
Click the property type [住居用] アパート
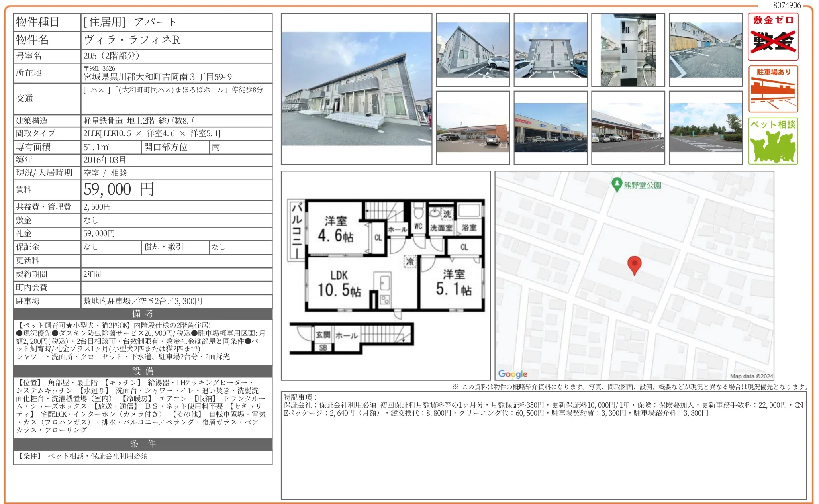(130, 22)
